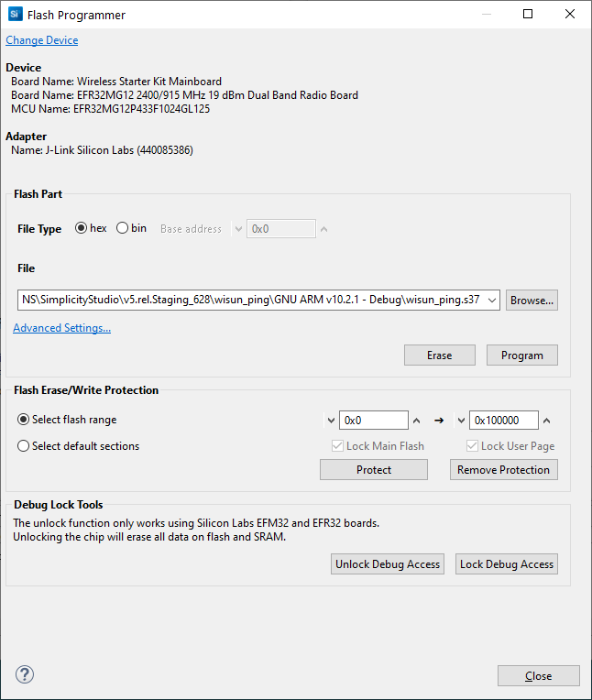Click the help question mark icon
The height and width of the screenshot is (700, 592).
(x=25, y=675)
